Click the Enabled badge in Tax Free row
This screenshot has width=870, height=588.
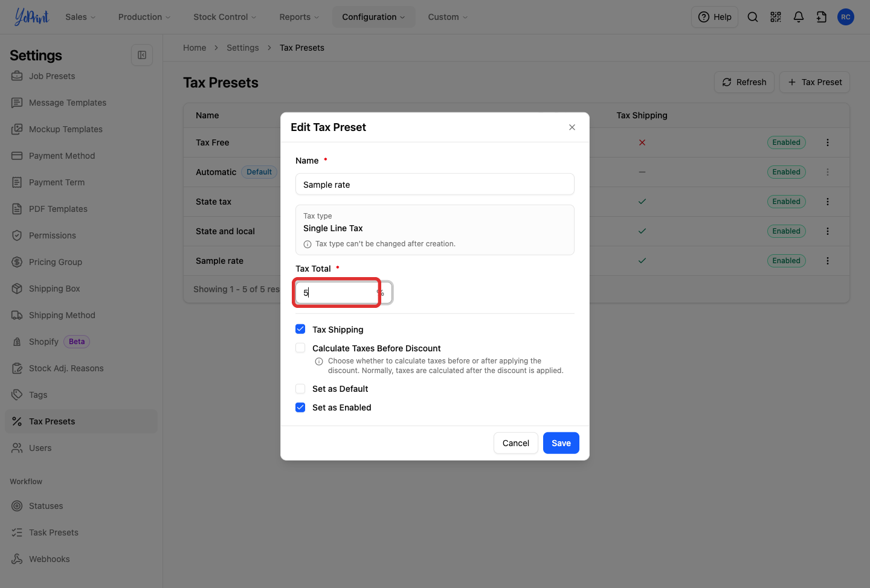787,142
